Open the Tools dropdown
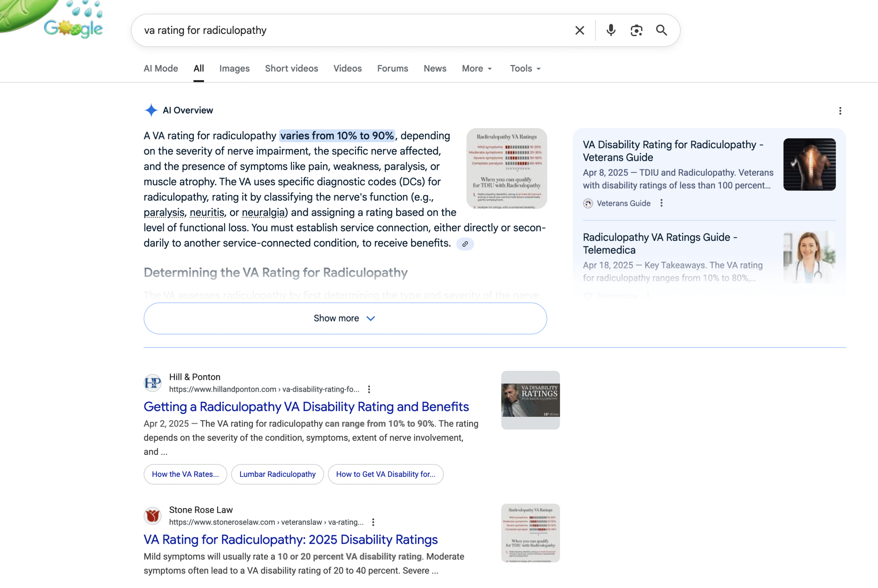Viewport: 878px width, 588px height. [x=525, y=69]
